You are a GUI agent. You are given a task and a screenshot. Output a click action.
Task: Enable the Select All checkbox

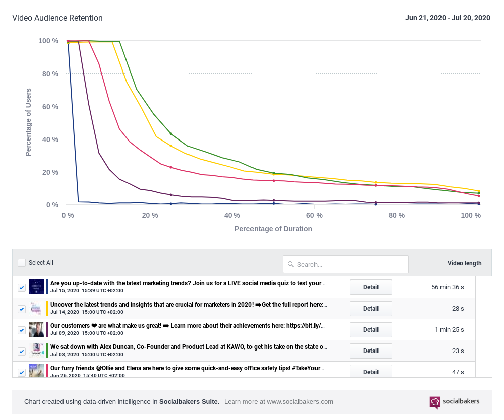click(x=22, y=262)
